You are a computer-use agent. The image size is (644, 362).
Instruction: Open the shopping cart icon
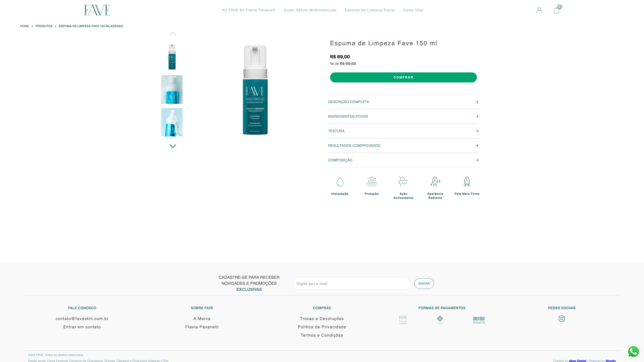[556, 10]
